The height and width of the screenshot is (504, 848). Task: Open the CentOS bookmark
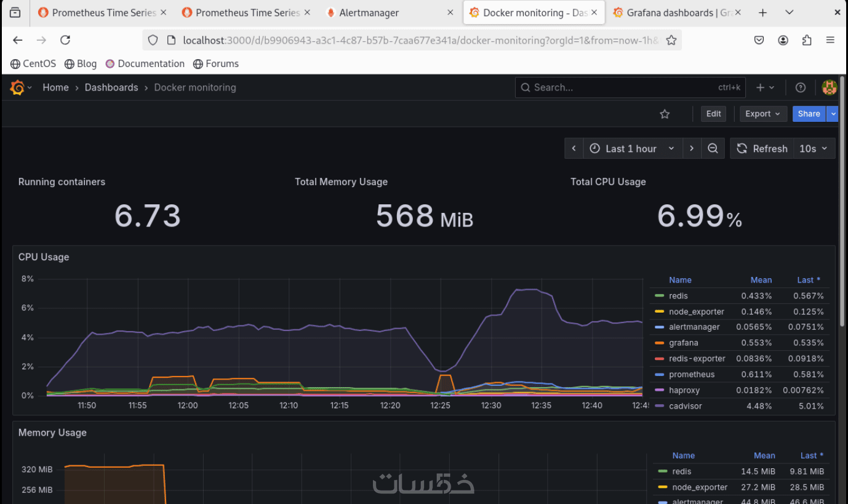pos(33,63)
